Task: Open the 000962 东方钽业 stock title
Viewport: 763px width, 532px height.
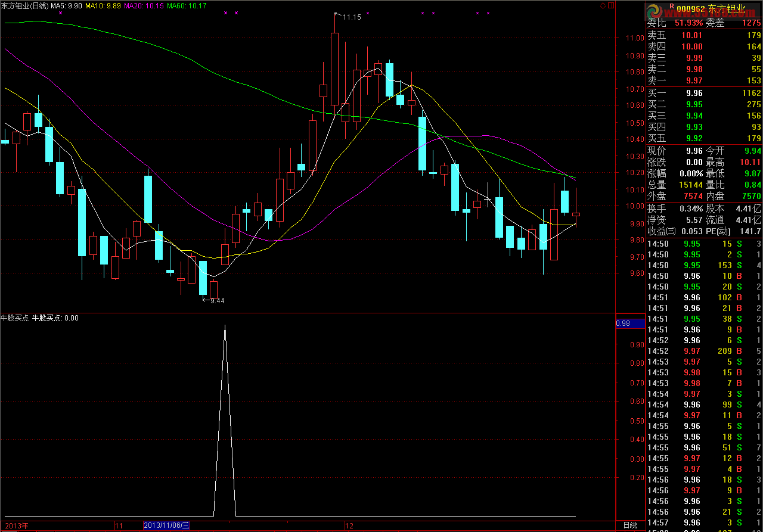Action: (711, 8)
